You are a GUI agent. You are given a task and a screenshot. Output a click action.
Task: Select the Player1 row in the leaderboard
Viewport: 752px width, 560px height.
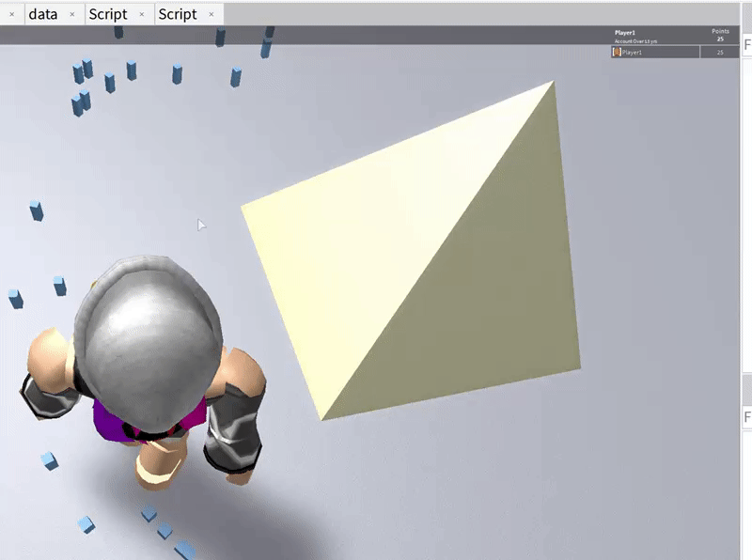coord(675,52)
